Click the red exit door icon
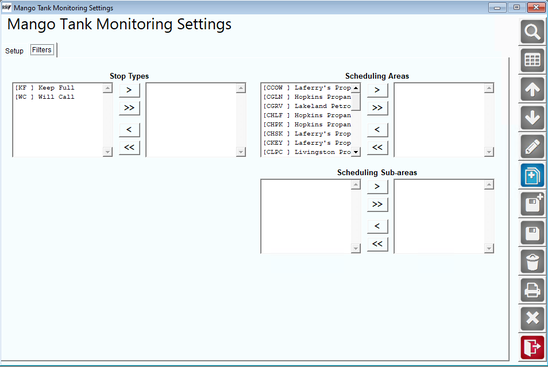This screenshot has height=367, width=548. 532,347
